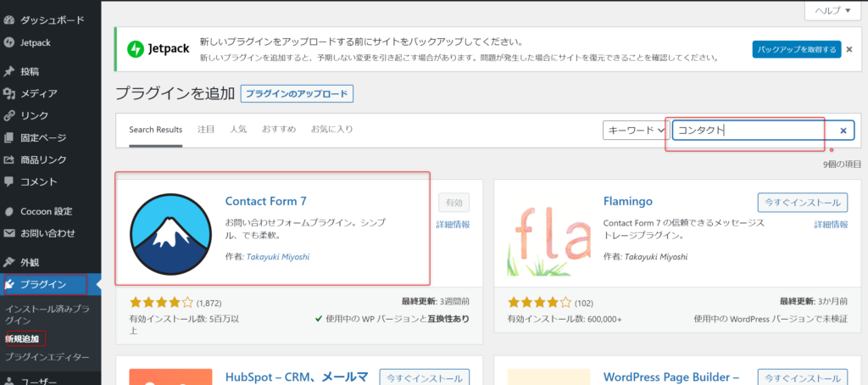
Task: Clear the plugin search field
Action: pos(843,131)
